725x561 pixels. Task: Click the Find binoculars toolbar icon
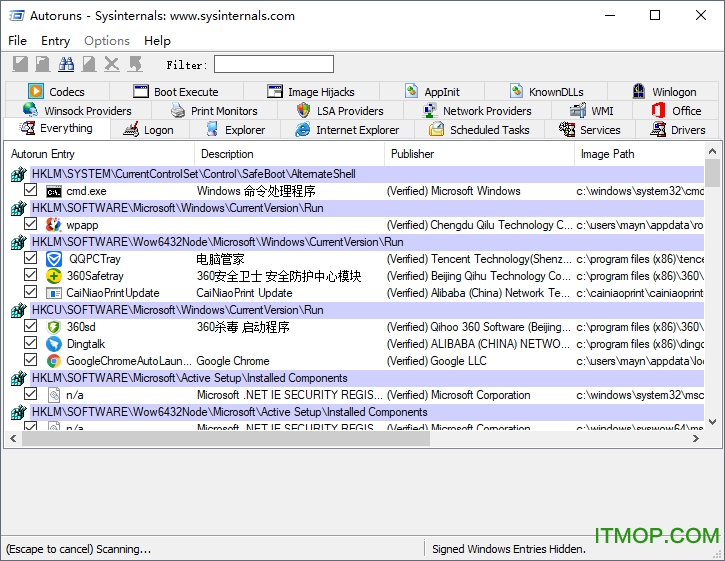click(x=66, y=64)
